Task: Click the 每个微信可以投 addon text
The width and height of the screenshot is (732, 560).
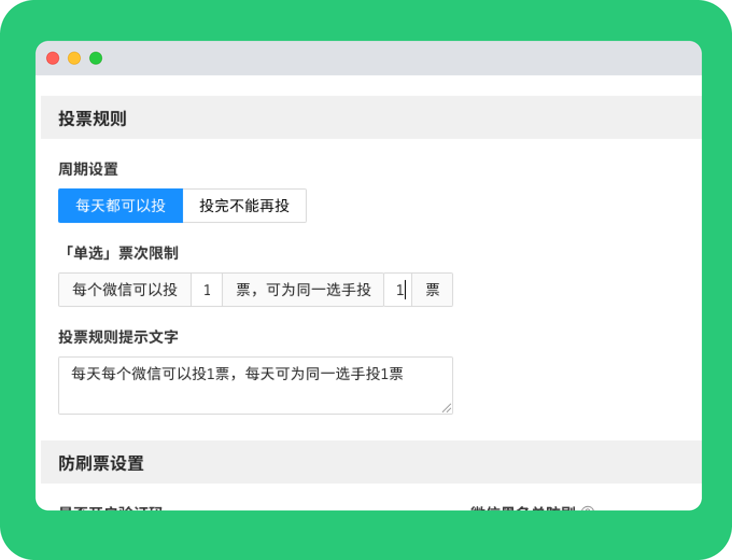Action: coord(125,290)
